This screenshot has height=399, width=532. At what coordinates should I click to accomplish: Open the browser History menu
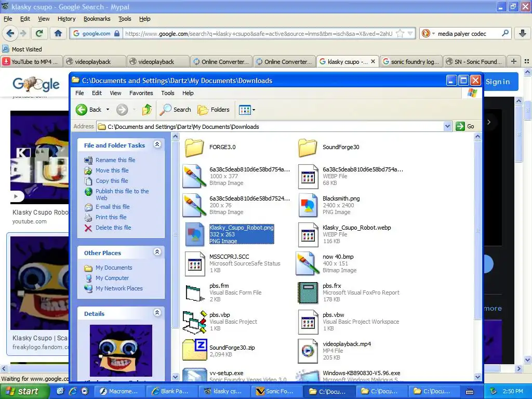[66, 19]
